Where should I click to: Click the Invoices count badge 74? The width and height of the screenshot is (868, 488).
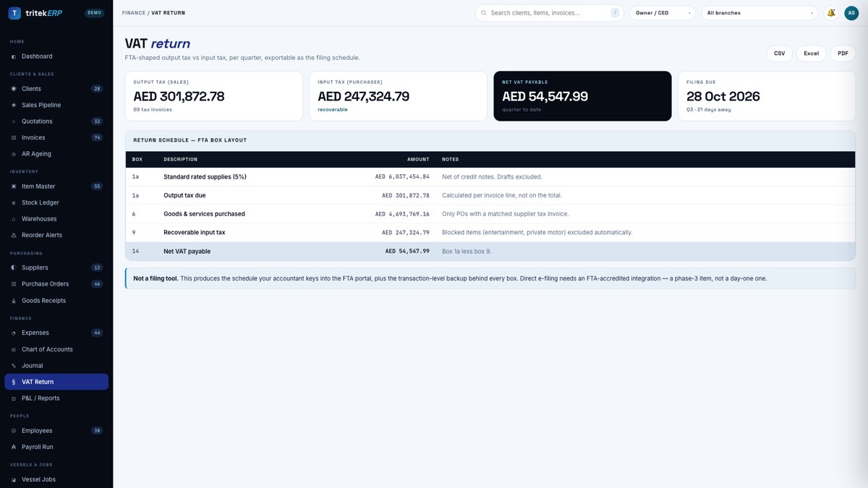click(97, 137)
